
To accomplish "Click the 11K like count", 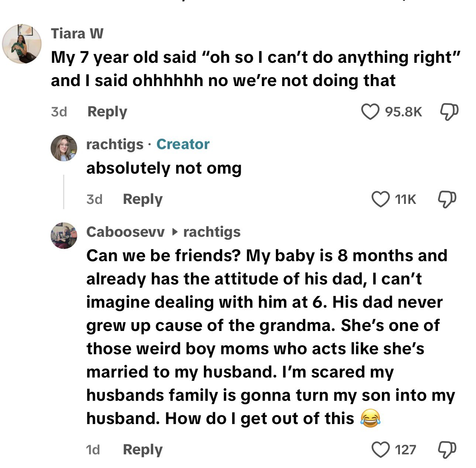I will point(405,199).
